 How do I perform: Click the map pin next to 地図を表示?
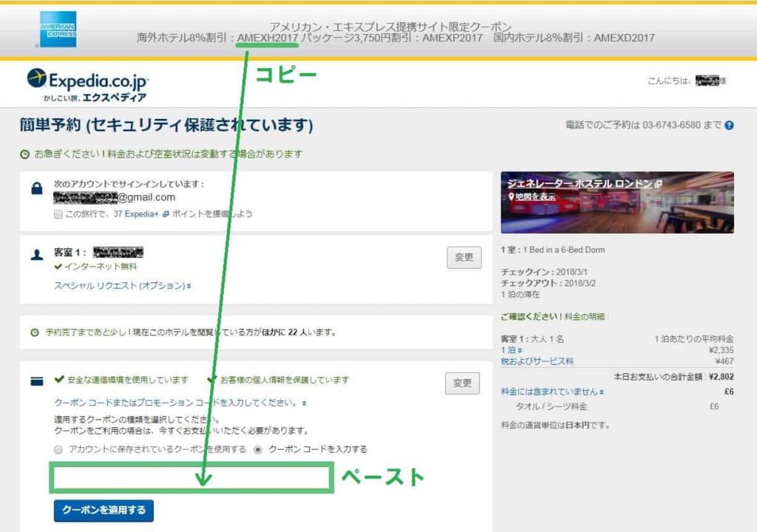tap(511, 197)
